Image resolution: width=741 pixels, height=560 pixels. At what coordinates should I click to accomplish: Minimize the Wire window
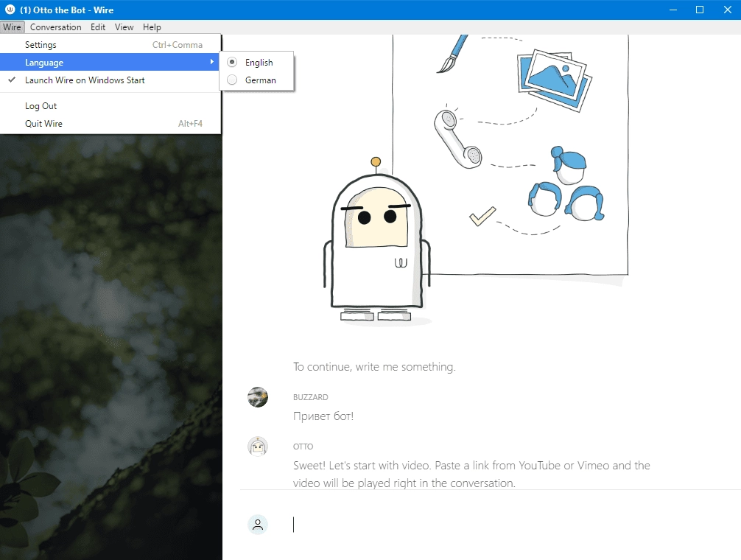pyautogui.click(x=673, y=10)
